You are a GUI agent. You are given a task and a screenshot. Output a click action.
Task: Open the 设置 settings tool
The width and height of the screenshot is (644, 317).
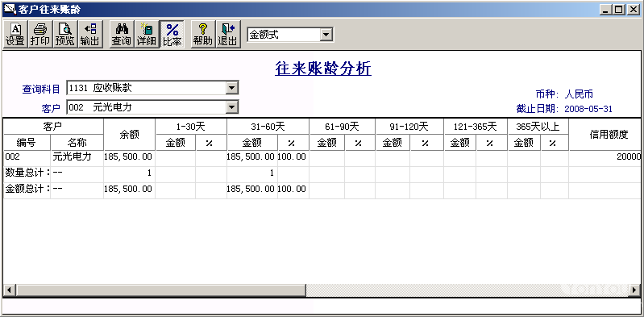pos(15,35)
